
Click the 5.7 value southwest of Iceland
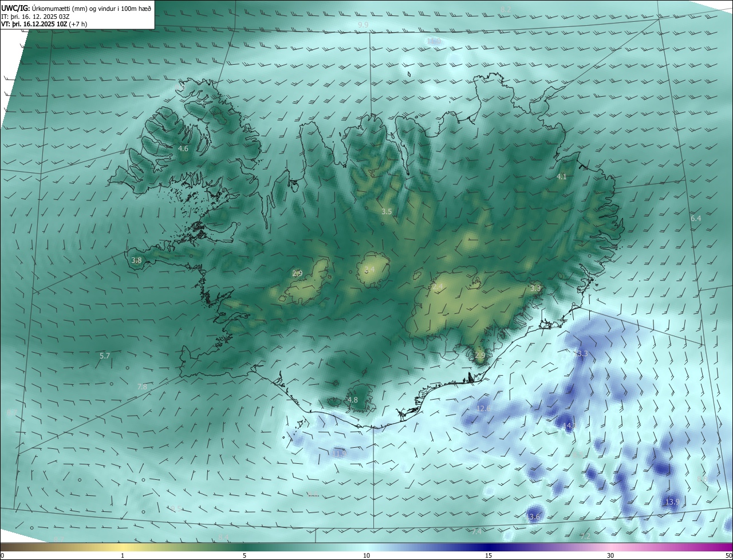pos(105,356)
